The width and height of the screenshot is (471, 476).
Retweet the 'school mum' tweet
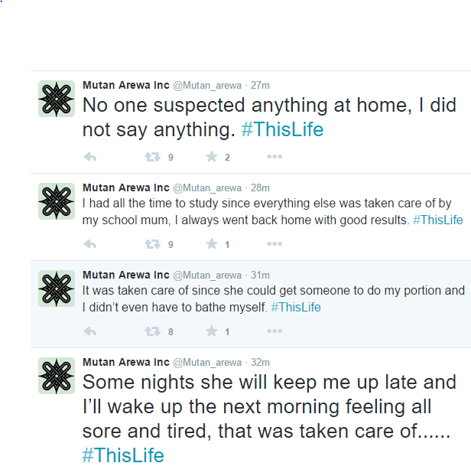(152, 244)
